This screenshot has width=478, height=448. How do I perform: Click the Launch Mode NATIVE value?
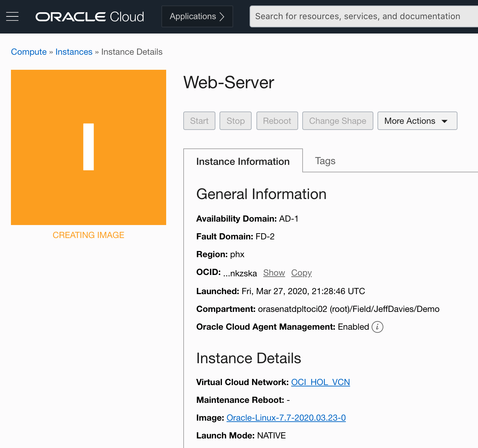(x=271, y=436)
